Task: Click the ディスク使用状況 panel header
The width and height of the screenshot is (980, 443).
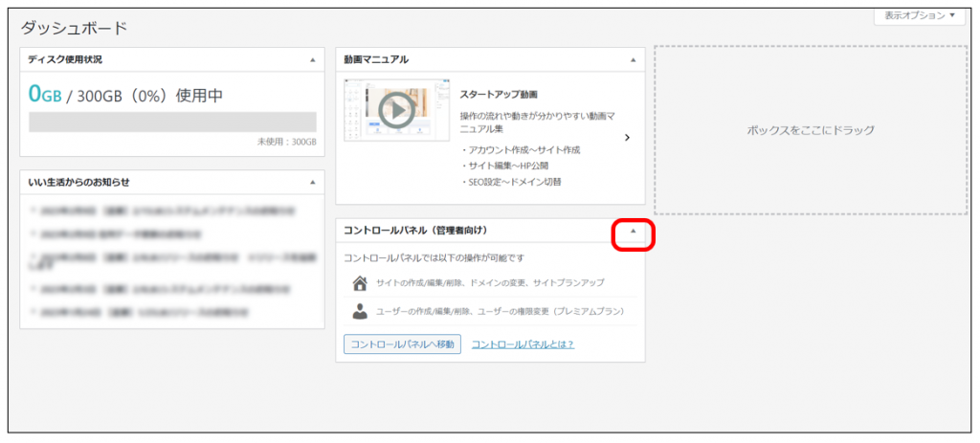Action: pyautogui.click(x=144, y=60)
